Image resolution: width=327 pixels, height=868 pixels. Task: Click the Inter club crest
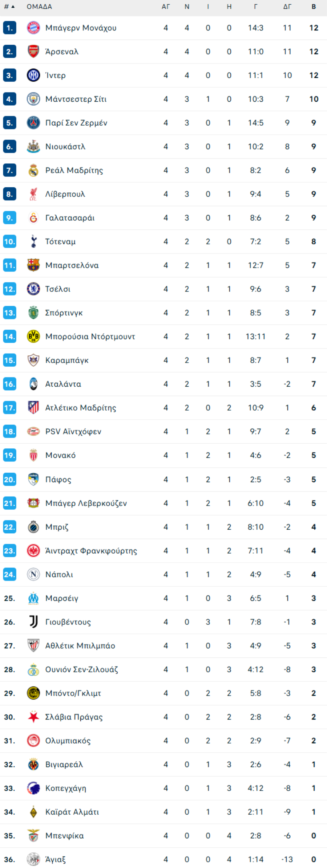pyautogui.click(x=33, y=75)
